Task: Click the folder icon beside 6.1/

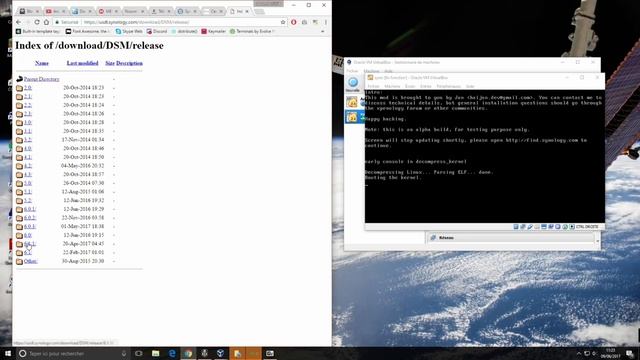Action: 19,253
